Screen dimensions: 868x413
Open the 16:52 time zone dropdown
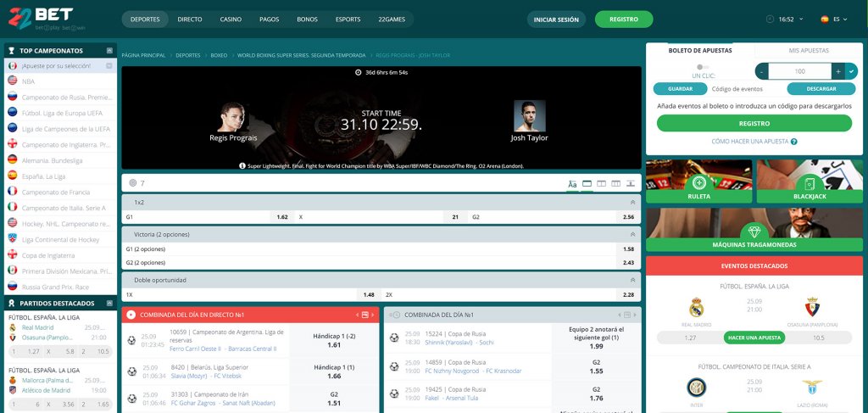[790, 20]
